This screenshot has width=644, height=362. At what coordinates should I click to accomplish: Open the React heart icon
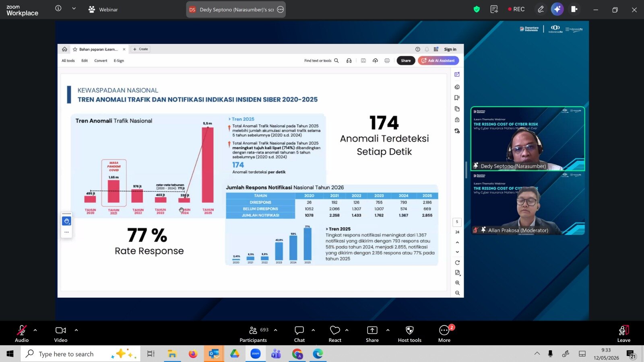click(x=335, y=334)
